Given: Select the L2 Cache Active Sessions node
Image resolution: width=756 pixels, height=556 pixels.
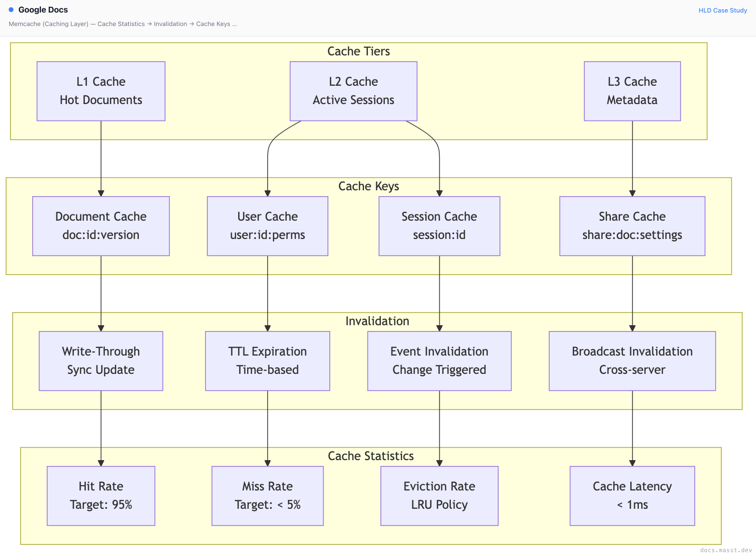Looking at the screenshot, I should tap(353, 91).
